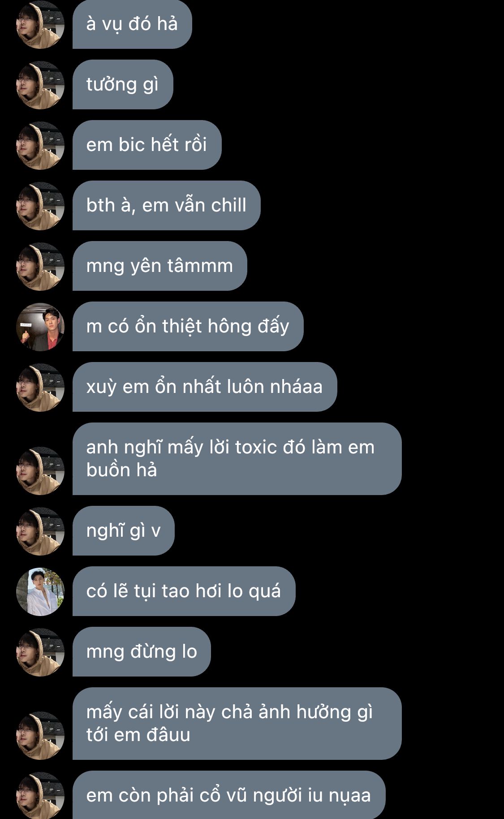Open avatar next to "em bic hết rồi"
504x819 pixels.
tap(40, 146)
